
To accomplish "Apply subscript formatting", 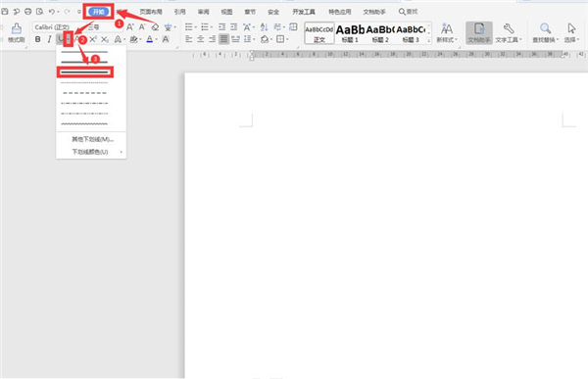I will 105,39.
